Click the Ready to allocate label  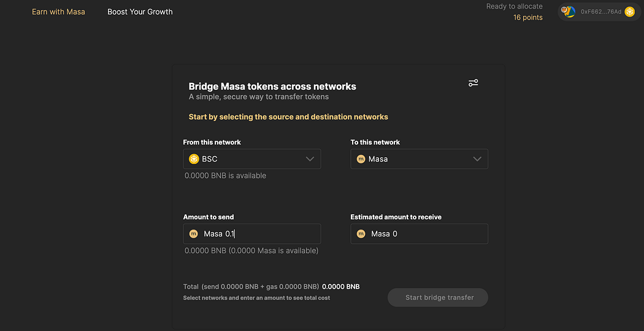coord(514,7)
